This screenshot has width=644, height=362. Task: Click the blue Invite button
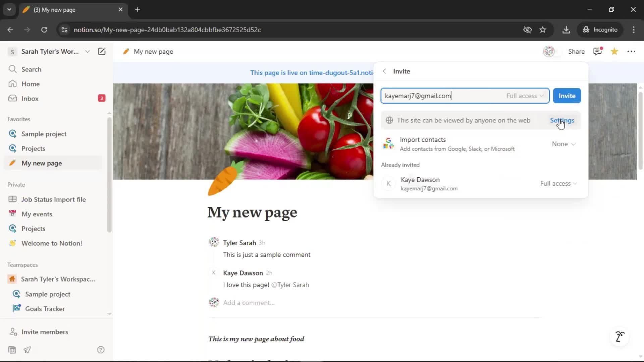[x=567, y=96]
